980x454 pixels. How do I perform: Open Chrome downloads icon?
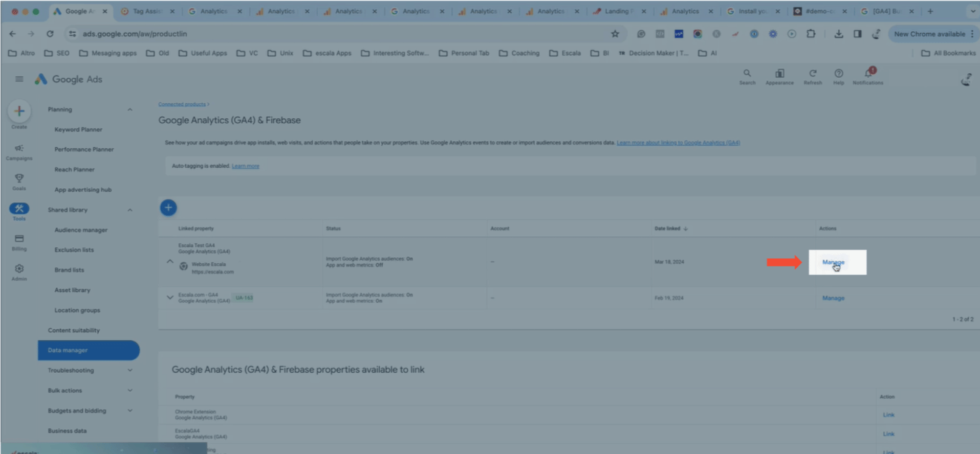(838, 34)
